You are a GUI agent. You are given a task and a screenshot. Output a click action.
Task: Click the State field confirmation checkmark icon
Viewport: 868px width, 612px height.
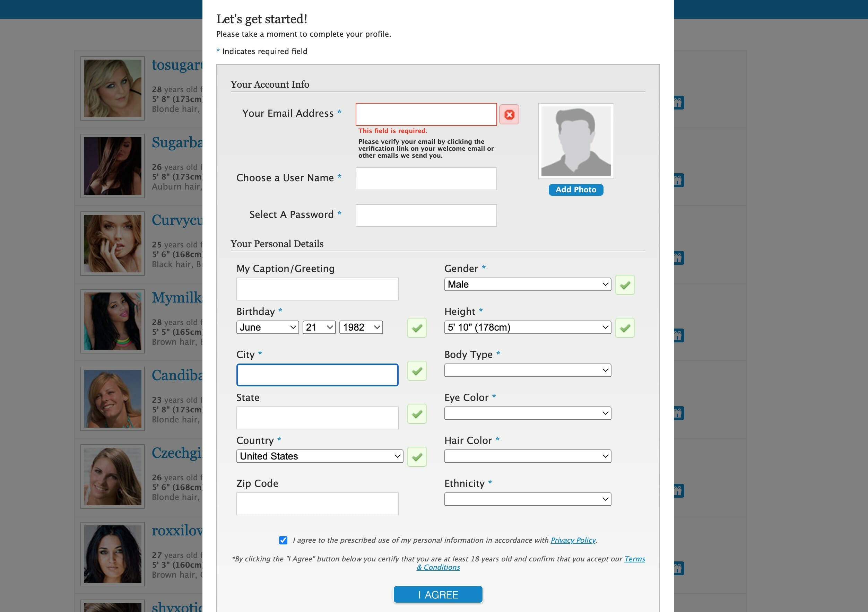point(417,414)
